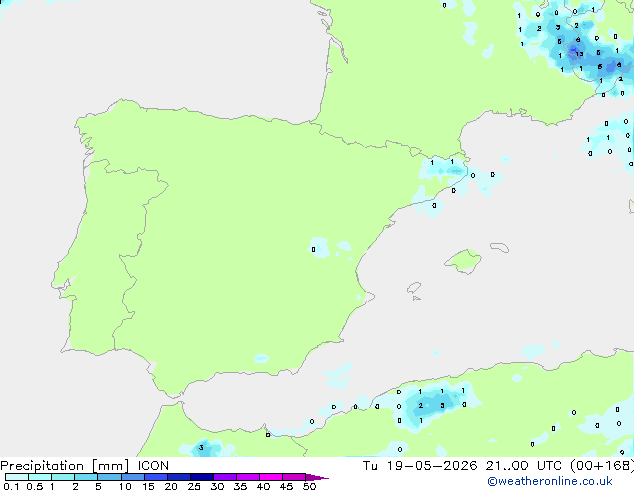The width and height of the screenshot is (634, 490).
Task: Select the 5–10 mm legend color swatch
Action: click(x=109, y=477)
